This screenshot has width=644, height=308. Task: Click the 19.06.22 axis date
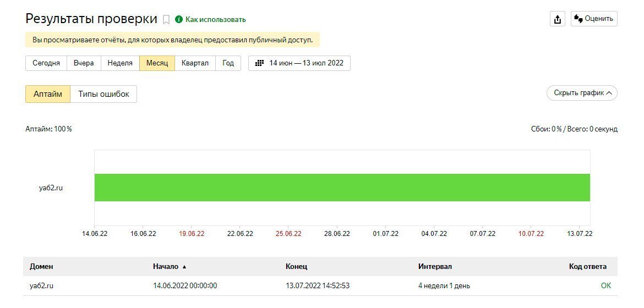pyautogui.click(x=192, y=234)
